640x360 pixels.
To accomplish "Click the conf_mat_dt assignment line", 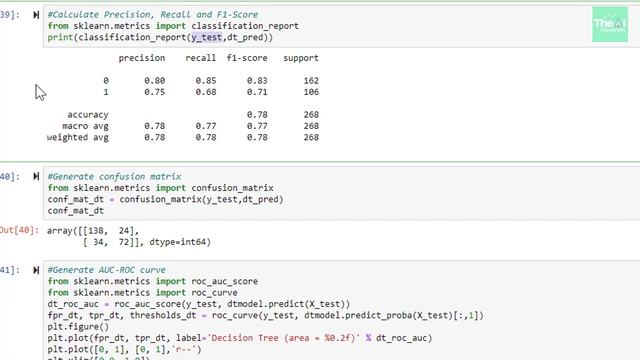I will tap(165, 200).
